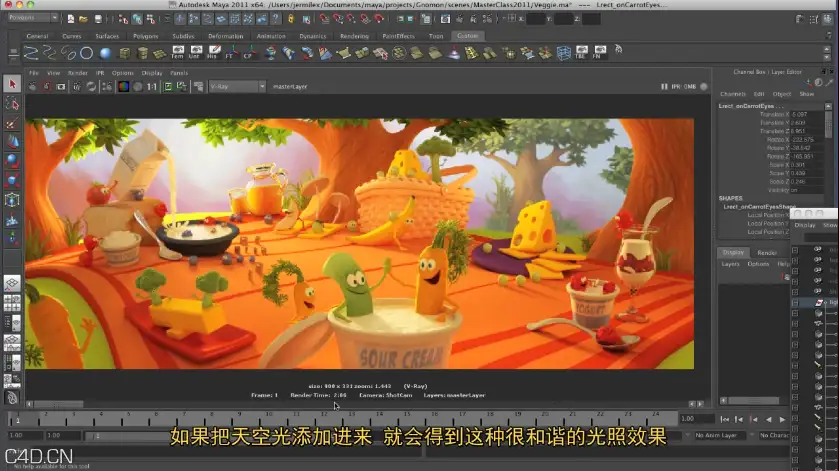Create a NURBS circle from the shelf

point(86,53)
